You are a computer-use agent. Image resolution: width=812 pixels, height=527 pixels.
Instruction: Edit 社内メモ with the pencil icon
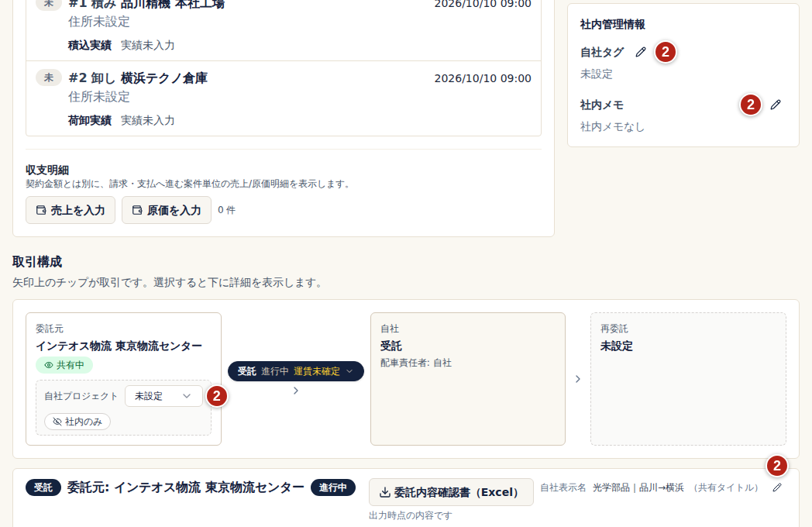776,105
